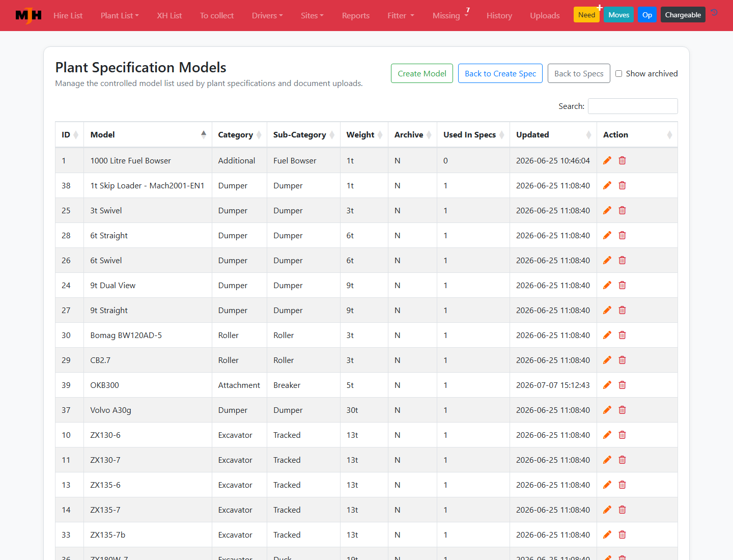Focus the Search input field
This screenshot has width=733, height=560.
[633, 106]
